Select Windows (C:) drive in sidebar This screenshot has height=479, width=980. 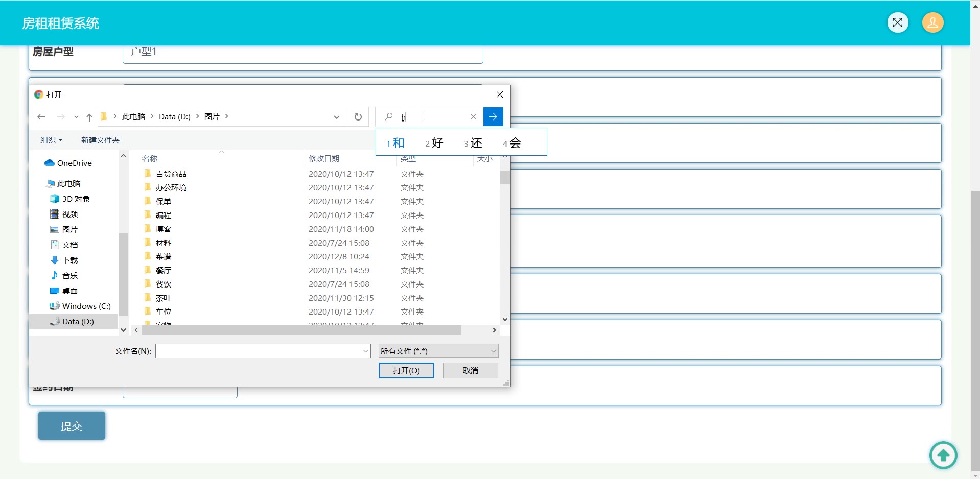pos(86,306)
